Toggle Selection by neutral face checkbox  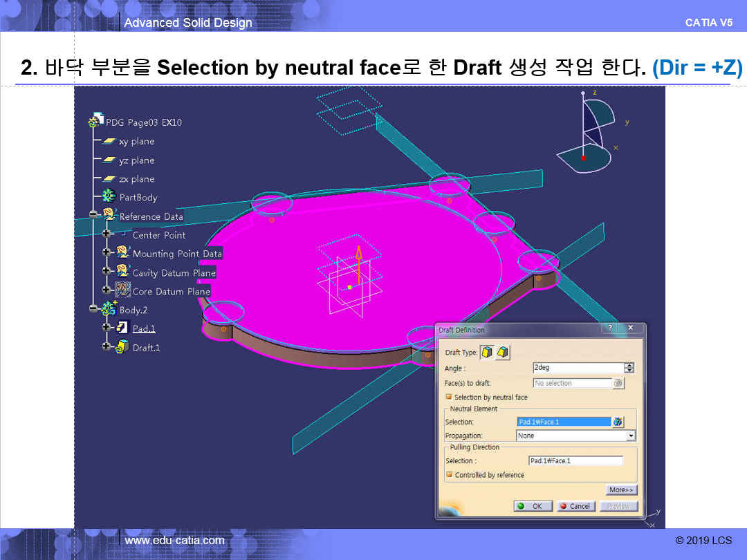pos(449,397)
